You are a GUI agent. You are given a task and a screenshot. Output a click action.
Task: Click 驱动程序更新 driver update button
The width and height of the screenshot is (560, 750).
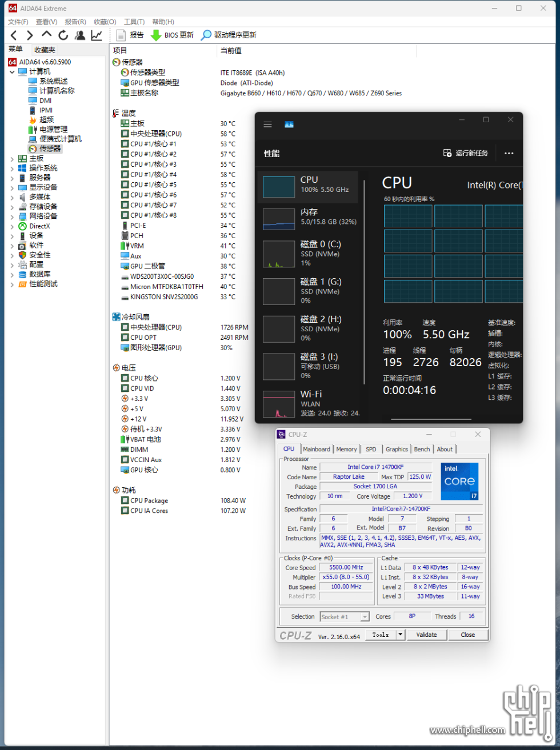[229, 35]
